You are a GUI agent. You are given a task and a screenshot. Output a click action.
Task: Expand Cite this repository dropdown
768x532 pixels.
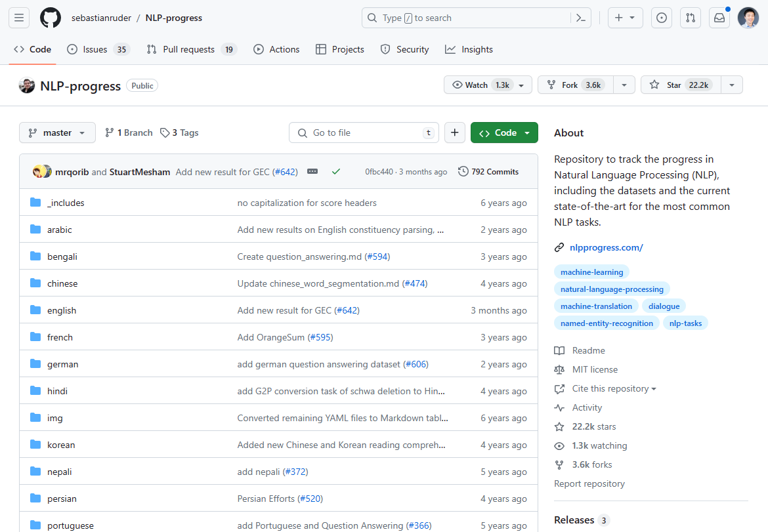614,388
